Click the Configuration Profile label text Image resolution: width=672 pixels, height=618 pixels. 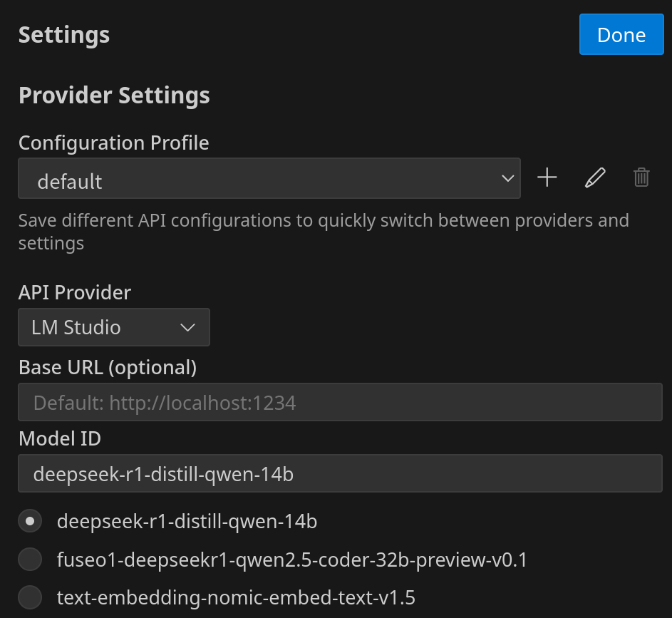coord(114,143)
